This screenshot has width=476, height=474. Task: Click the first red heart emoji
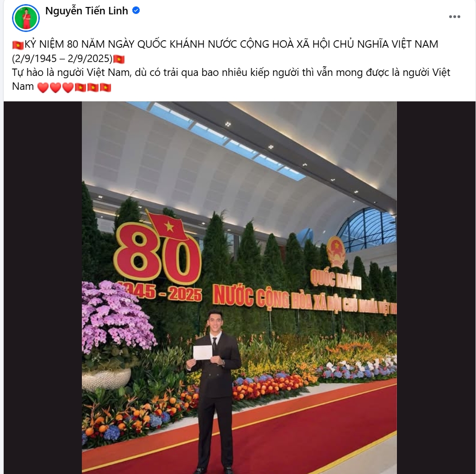[43, 87]
